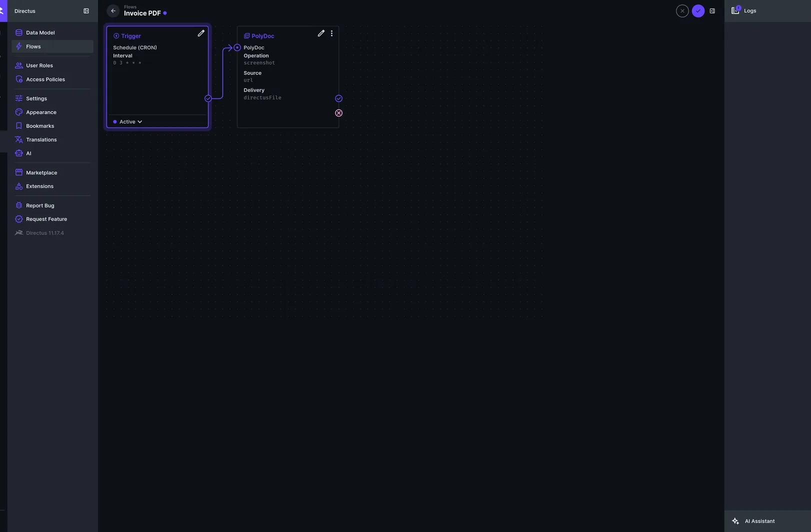Edit the PolyDoc operation pencil icon
The height and width of the screenshot is (532, 811).
click(x=321, y=33)
